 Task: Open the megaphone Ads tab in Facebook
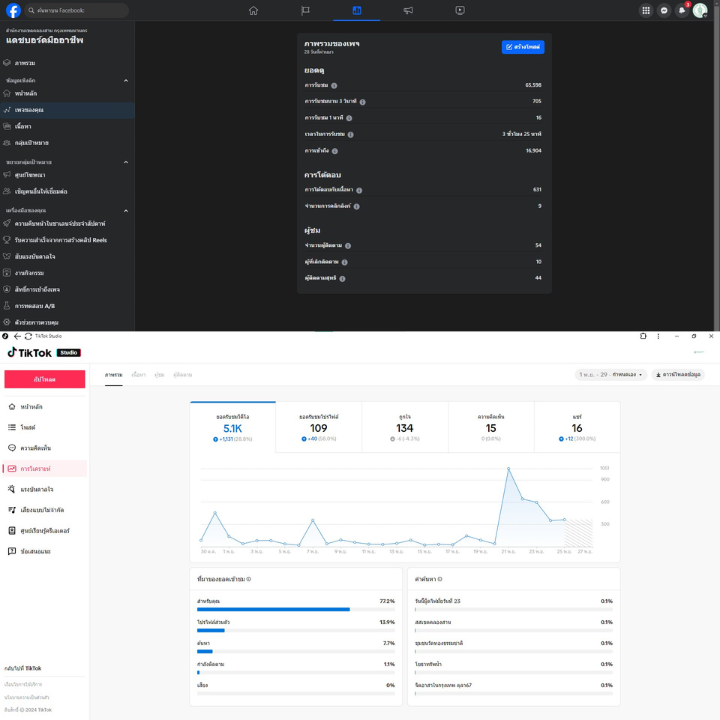pos(408,10)
